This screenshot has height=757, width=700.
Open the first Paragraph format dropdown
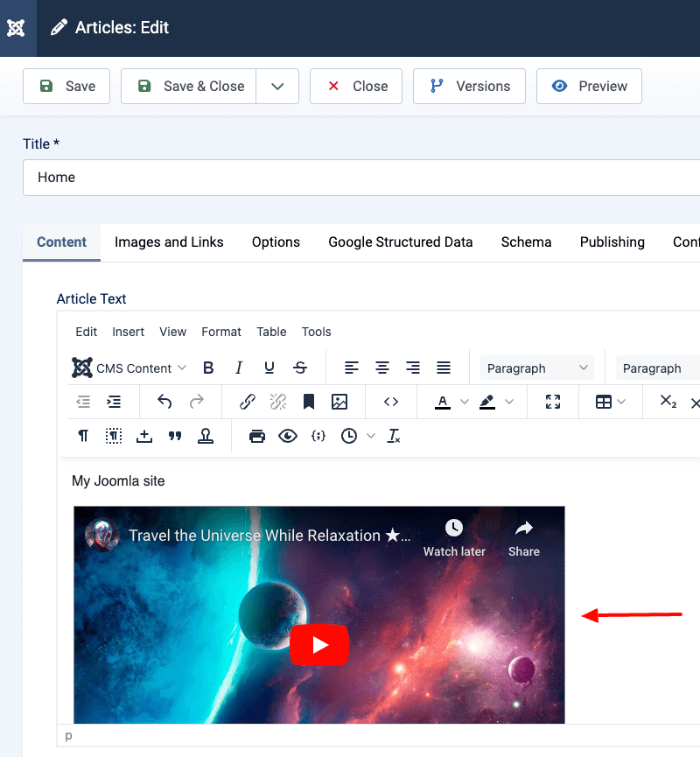(x=537, y=368)
